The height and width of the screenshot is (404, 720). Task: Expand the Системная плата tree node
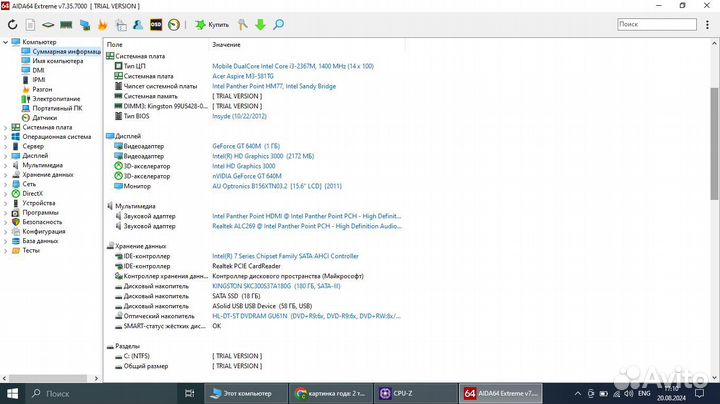6,127
